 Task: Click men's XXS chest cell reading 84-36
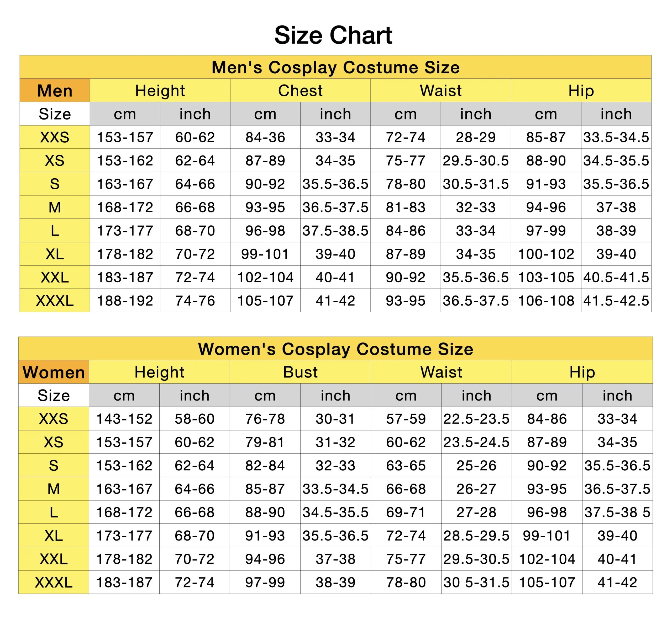(x=265, y=137)
